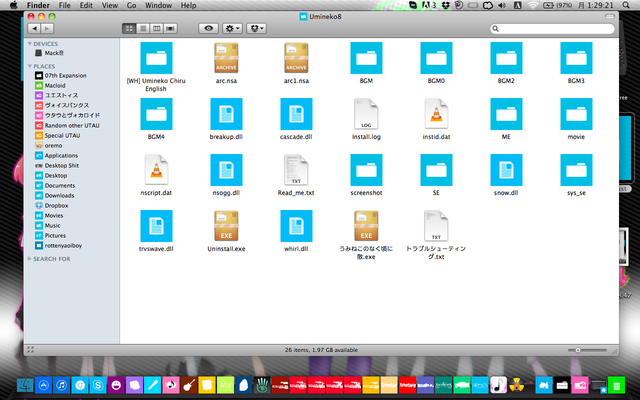Open the BGM3 folder
This screenshot has height=400, width=640.
pos(576,58)
